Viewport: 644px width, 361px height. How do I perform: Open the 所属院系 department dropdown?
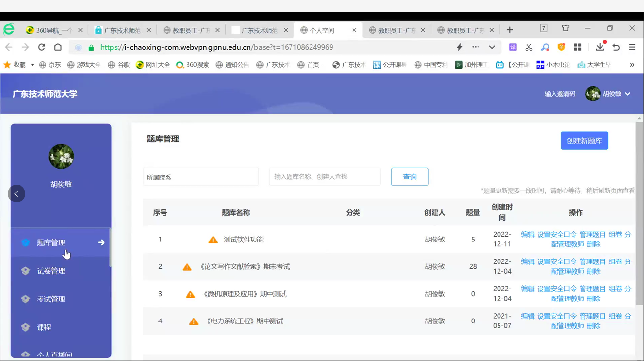(201, 177)
